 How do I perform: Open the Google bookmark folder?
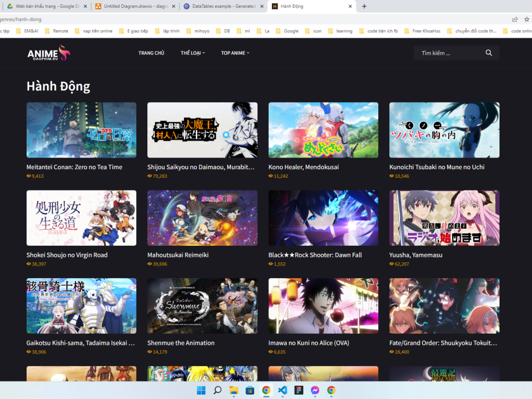[x=287, y=31]
